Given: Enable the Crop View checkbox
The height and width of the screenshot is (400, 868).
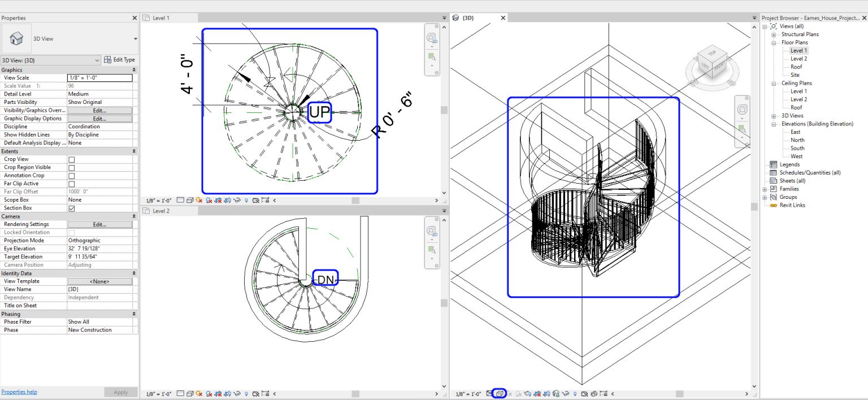Looking at the screenshot, I should [72, 159].
